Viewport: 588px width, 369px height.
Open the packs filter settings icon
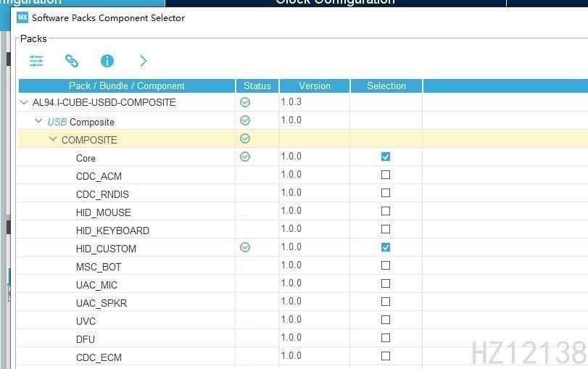click(36, 61)
